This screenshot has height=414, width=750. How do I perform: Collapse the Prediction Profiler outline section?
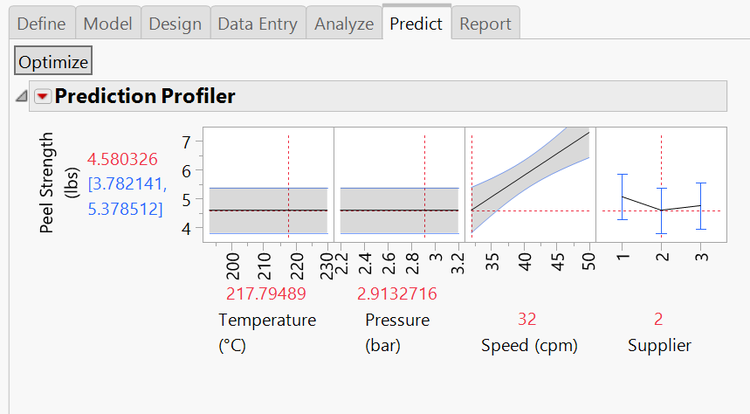21,97
